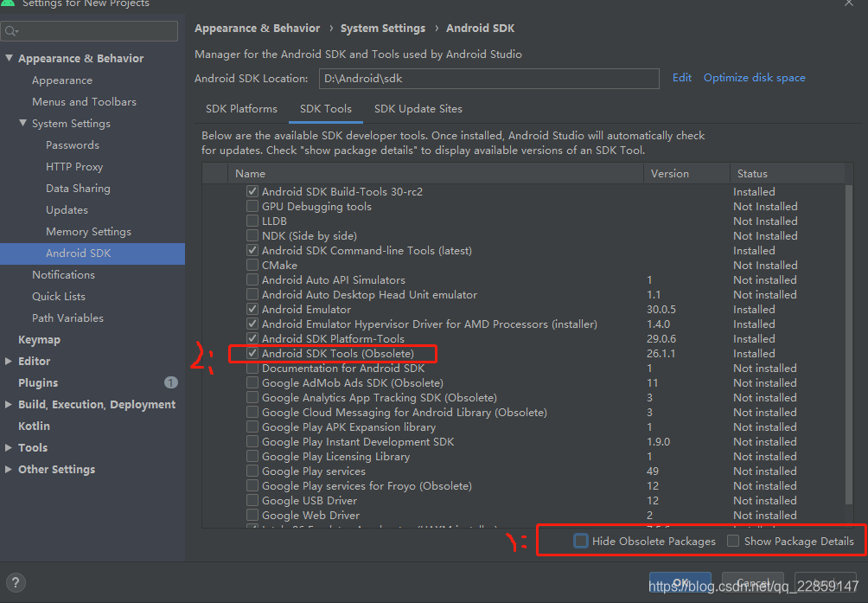Image resolution: width=868 pixels, height=603 pixels.
Task: Select Memory Settings item
Action: coord(88,232)
